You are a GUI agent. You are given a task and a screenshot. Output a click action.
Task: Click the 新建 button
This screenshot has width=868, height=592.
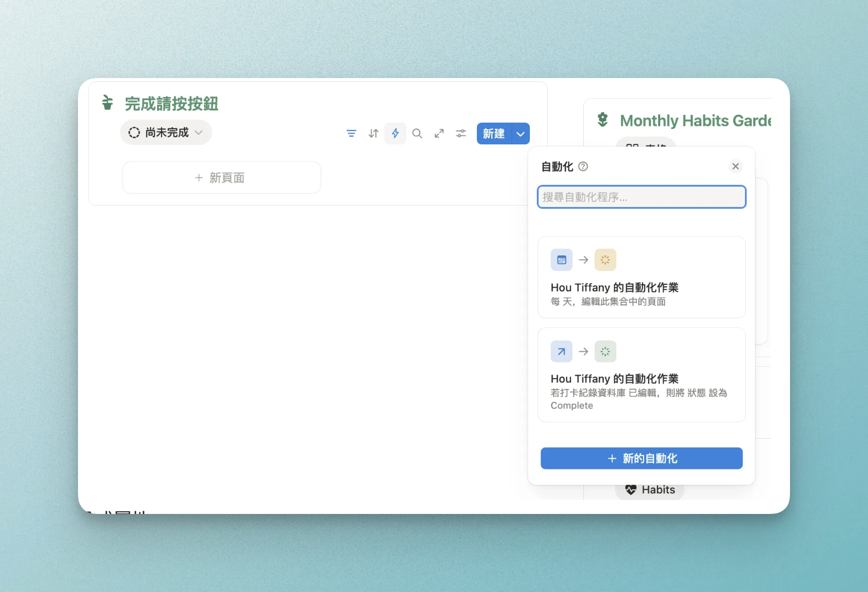pyautogui.click(x=494, y=134)
